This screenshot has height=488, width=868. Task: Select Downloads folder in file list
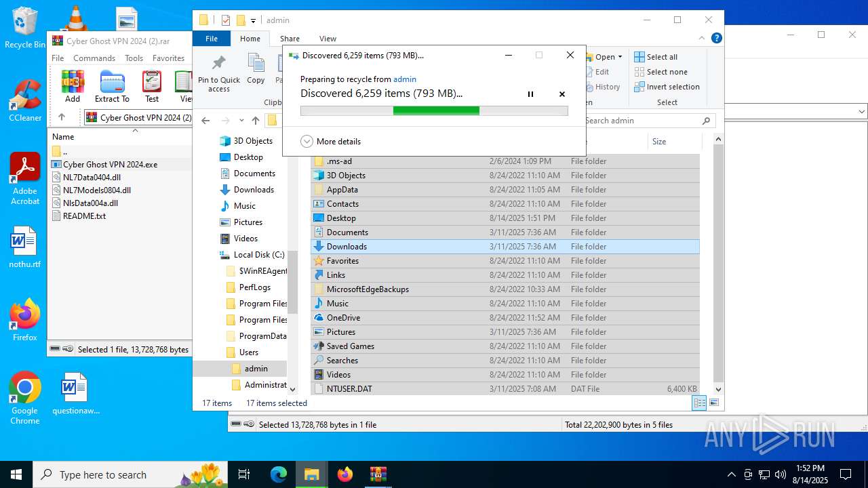[x=505, y=247]
